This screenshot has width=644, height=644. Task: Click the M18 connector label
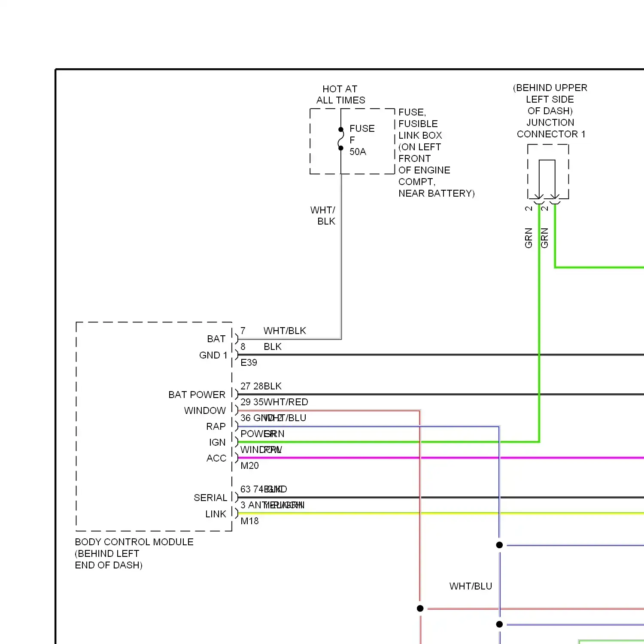coord(249,521)
